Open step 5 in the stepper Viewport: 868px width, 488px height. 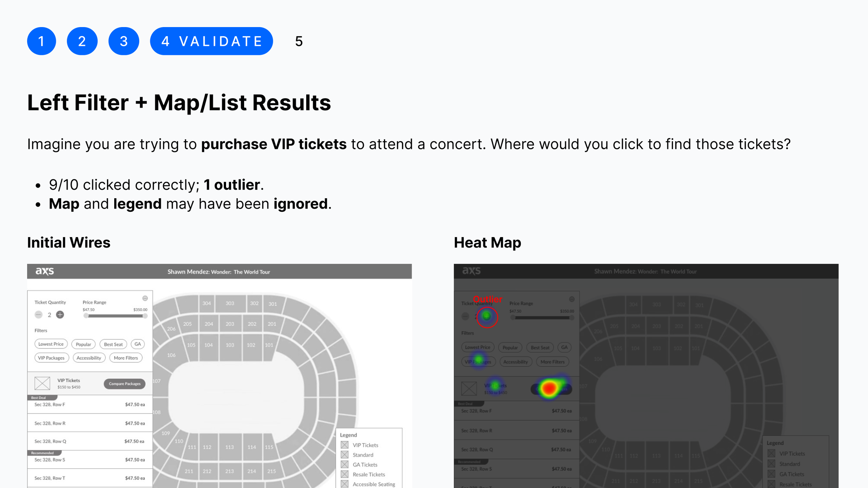pyautogui.click(x=299, y=41)
